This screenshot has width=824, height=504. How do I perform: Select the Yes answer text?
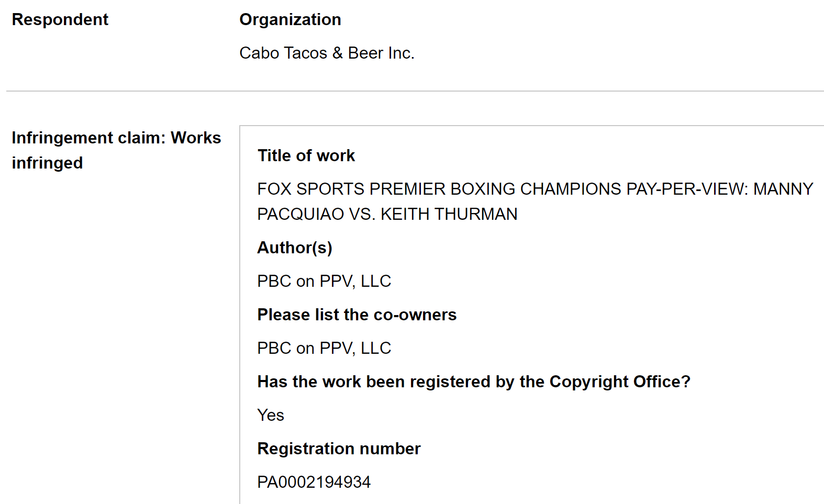click(x=271, y=415)
